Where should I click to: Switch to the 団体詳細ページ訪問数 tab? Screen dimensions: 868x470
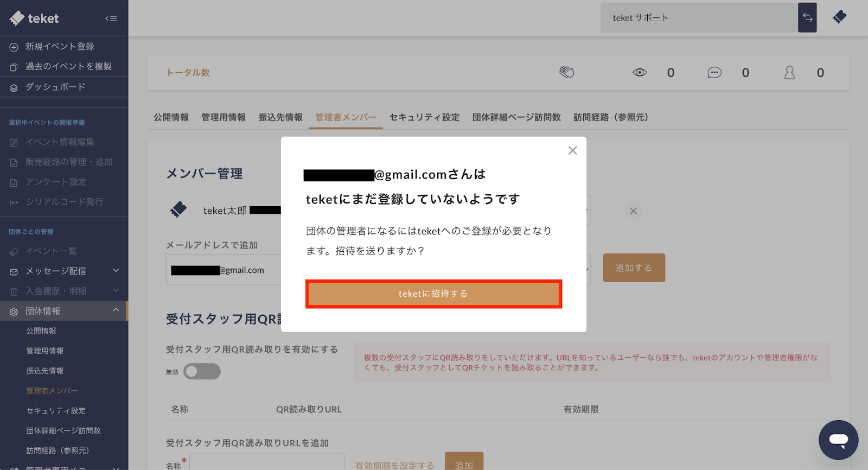point(516,117)
